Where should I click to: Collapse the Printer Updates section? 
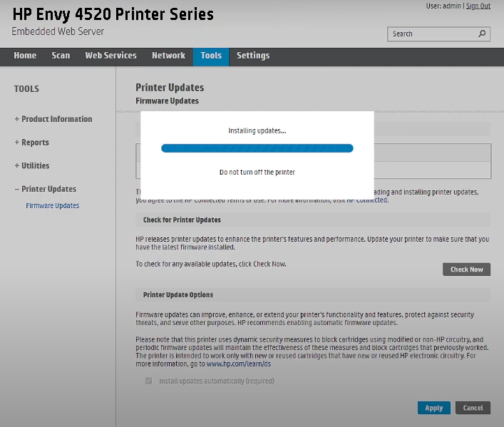coord(46,189)
